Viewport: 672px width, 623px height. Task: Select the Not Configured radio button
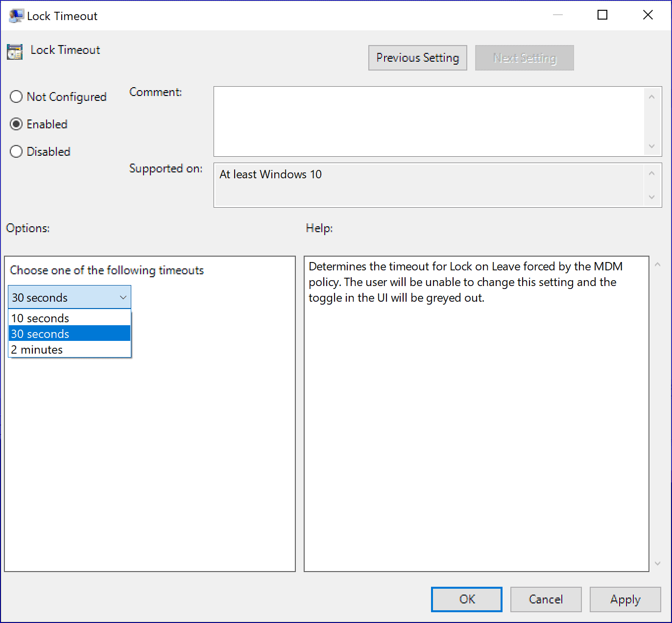tap(58, 97)
